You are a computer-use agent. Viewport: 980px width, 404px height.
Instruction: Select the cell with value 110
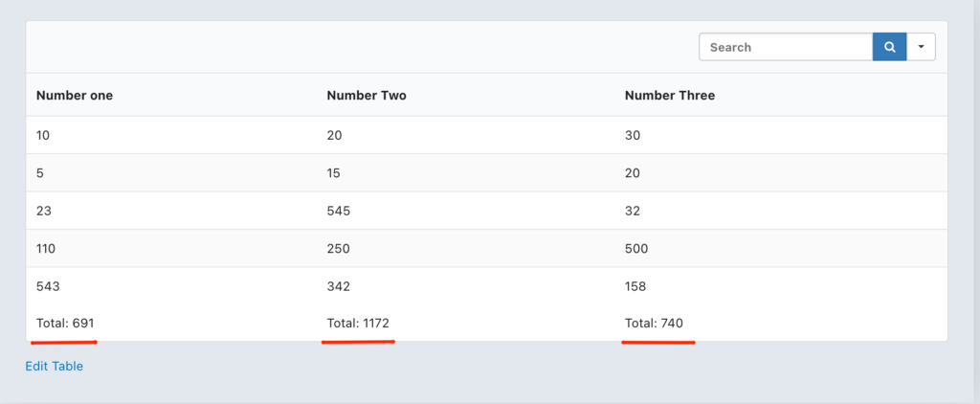tap(46, 248)
